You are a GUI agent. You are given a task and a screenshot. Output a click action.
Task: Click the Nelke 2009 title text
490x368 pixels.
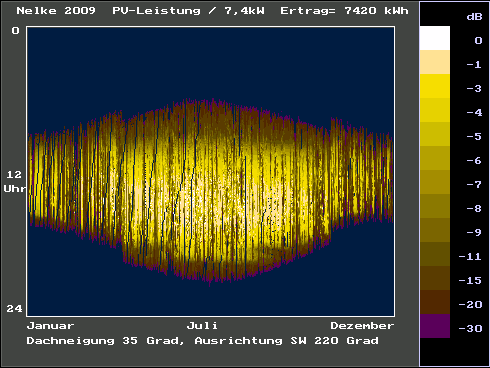(56, 11)
